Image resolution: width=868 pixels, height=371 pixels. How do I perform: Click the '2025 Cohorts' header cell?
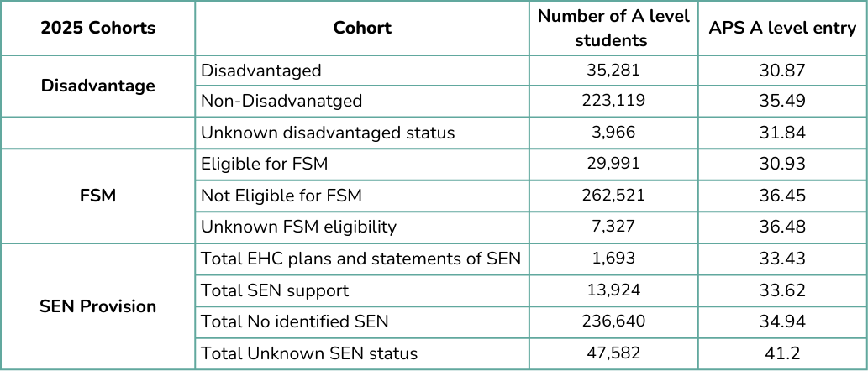tap(98, 29)
